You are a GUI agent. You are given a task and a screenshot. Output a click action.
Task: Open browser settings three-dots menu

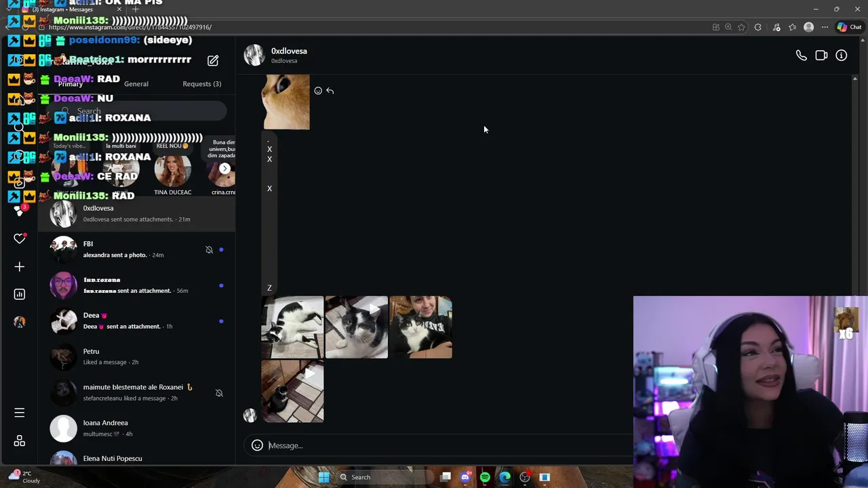click(825, 27)
